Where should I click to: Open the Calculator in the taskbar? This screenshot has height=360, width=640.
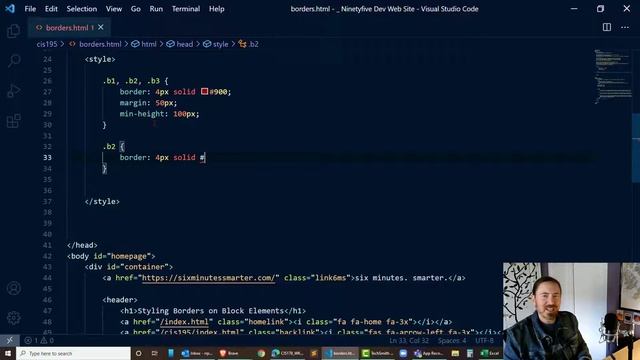[470, 353]
